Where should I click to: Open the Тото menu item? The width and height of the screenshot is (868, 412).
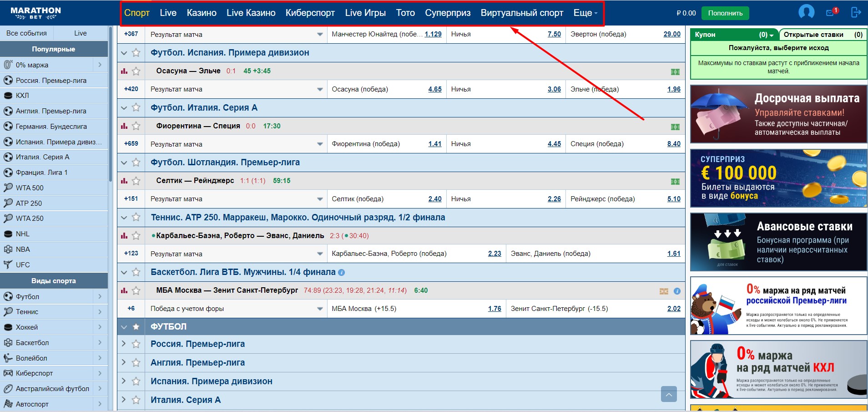tap(405, 13)
